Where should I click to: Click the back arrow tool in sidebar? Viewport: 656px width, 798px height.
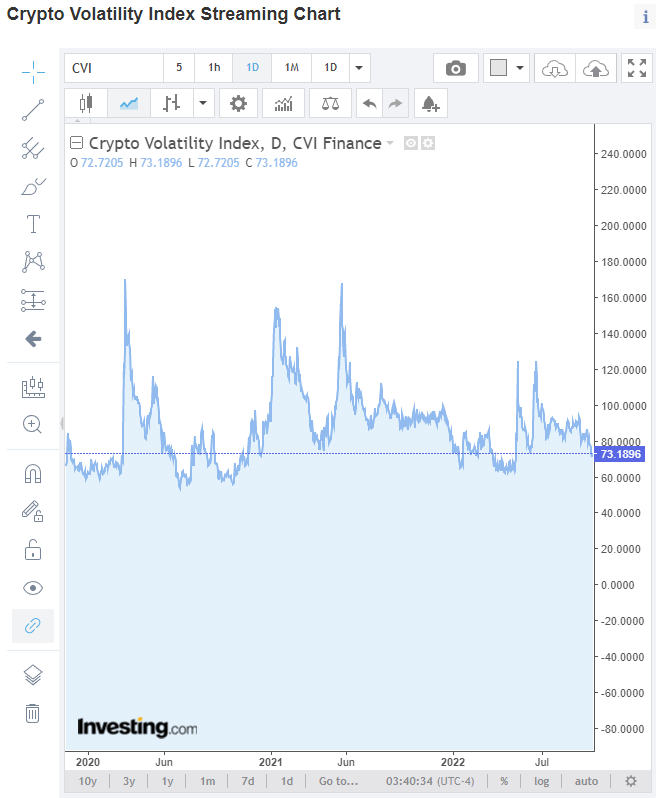tap(33, 338)
